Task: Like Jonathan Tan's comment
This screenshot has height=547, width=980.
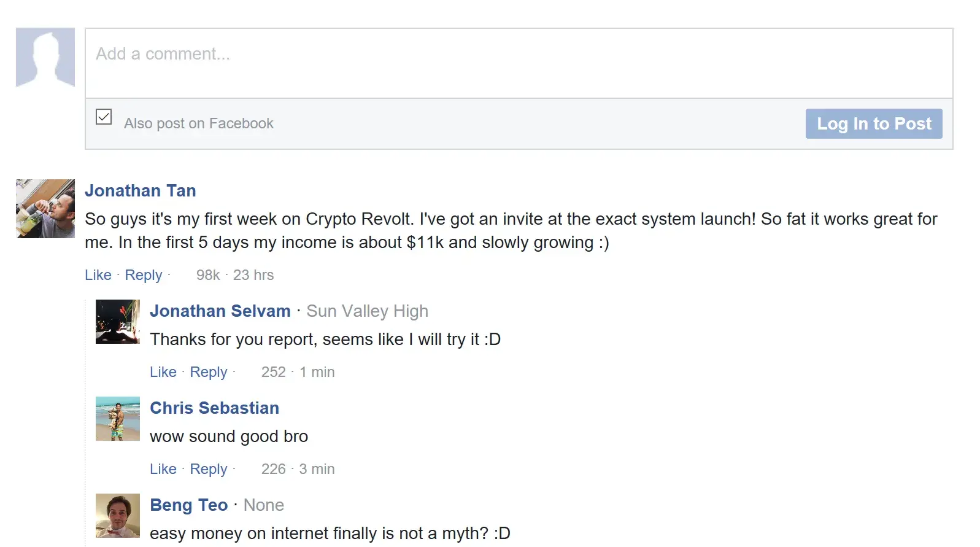Action: (x=98, y=275)
